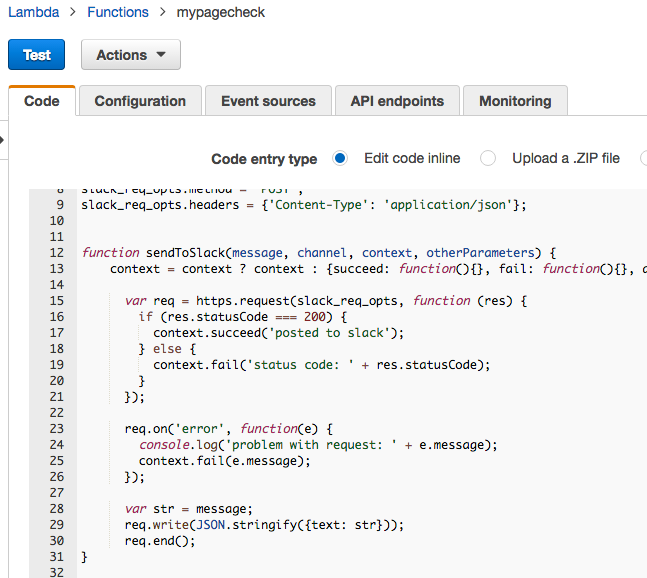Image resolution: width=647 pixels, height=578 pixels.
Task: Click https.request call on line 15
Action: point(243,301)
